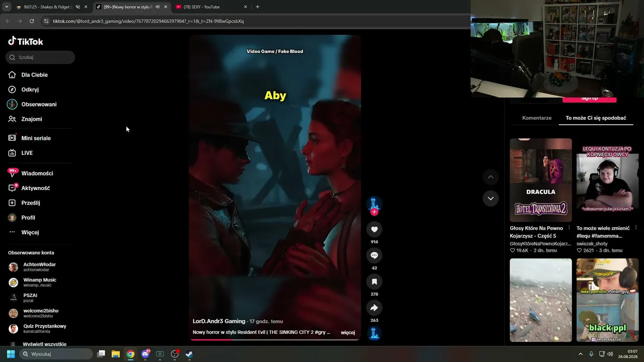Click the TikTok logo

pyautogui.click(x=26, y=41)
